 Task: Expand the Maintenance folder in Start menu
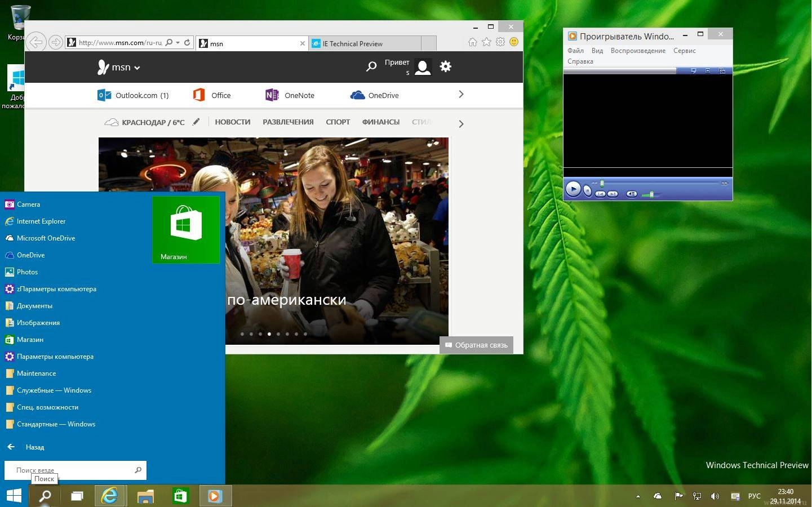pos(30,373)
